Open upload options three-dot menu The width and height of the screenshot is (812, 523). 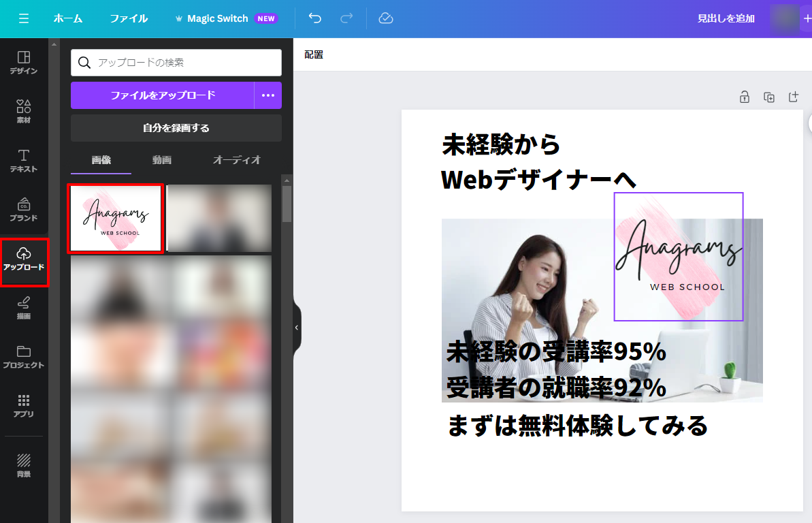pyautogui.click(x=268, y=95)
